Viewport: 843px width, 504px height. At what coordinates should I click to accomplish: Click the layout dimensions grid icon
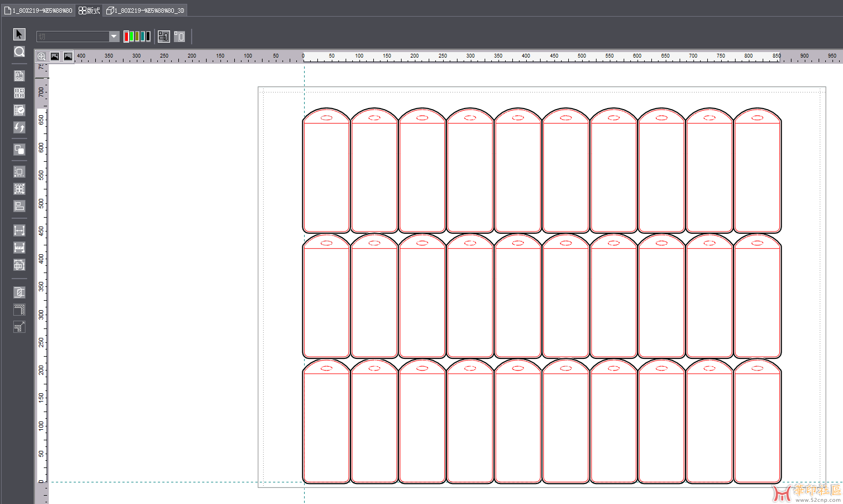pos(19,265)
